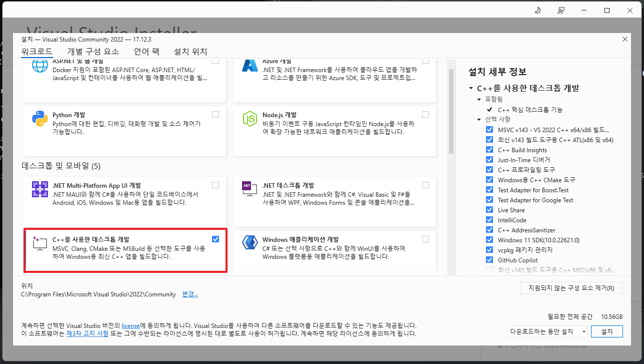Click the install path C:\Program Files text

pos(98,294)
